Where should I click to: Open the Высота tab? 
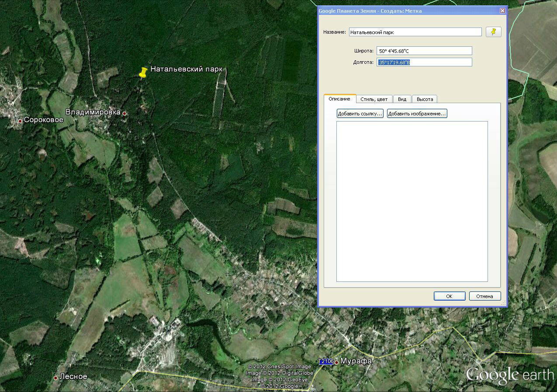click(x=425, y=99)
